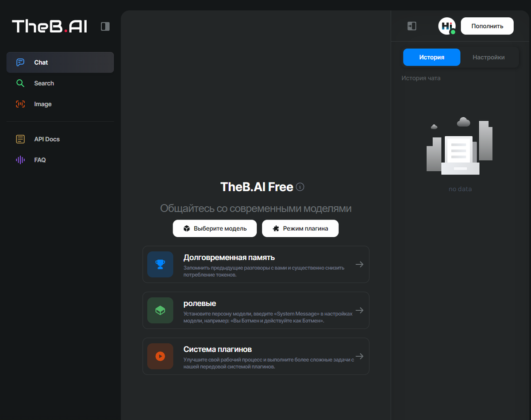Switch to the История tab

(x=431, y=57)
